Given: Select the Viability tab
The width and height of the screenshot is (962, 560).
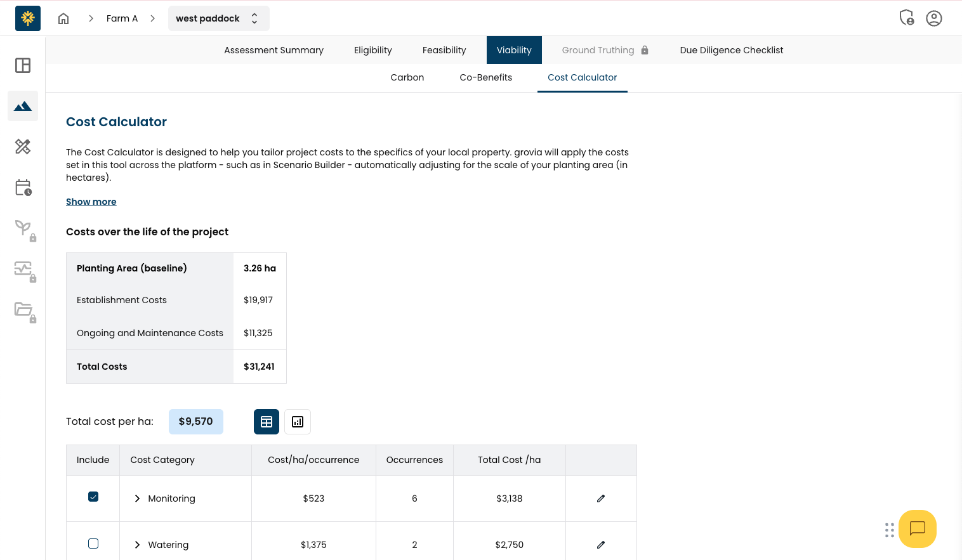Looking at the screenshot, I should tap(514, 50).
